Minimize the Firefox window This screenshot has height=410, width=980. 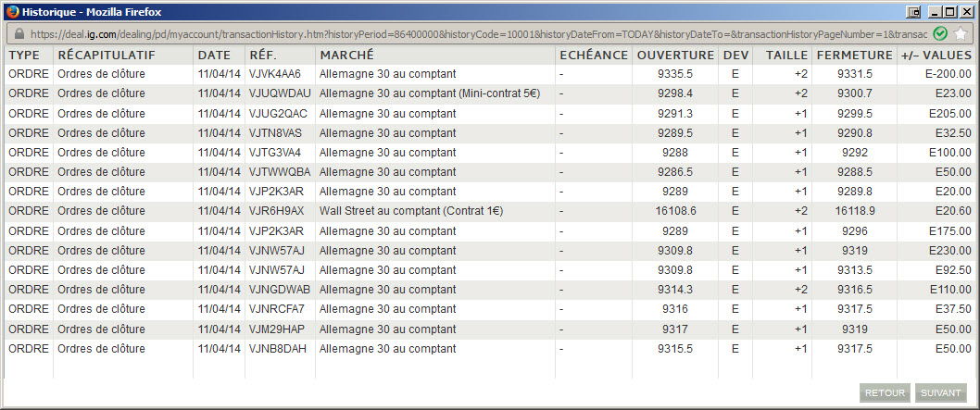(x=936, y=12)
